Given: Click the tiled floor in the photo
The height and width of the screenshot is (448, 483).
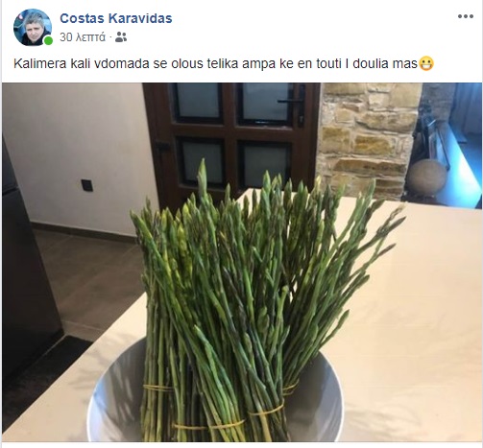Looking at the screenshot, I should (x=93, y=281).
